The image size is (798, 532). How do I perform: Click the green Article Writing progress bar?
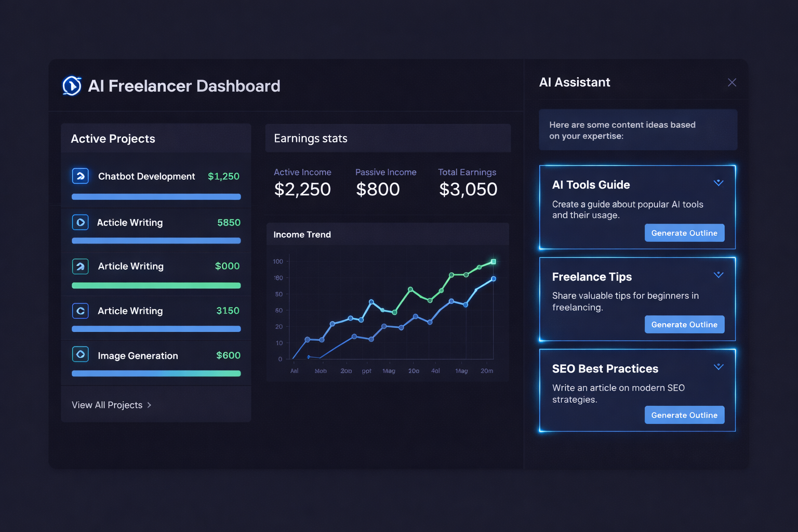(x=156, y=285)
